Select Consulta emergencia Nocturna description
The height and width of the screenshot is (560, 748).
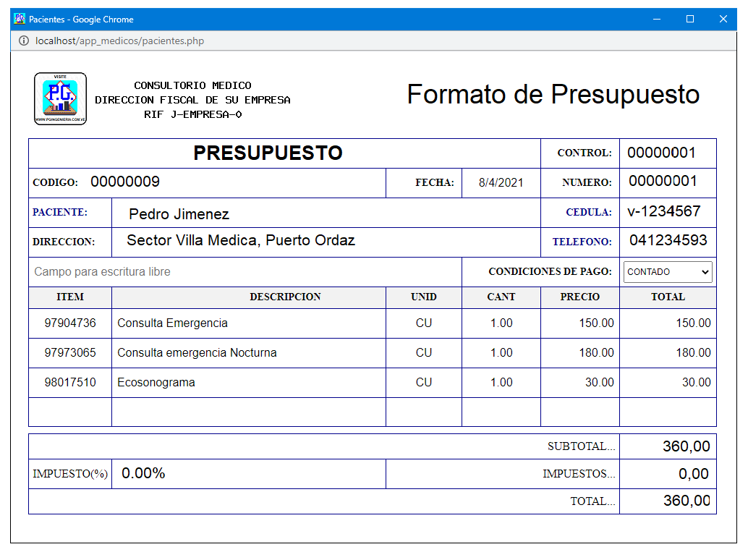(x=197, y=353)
